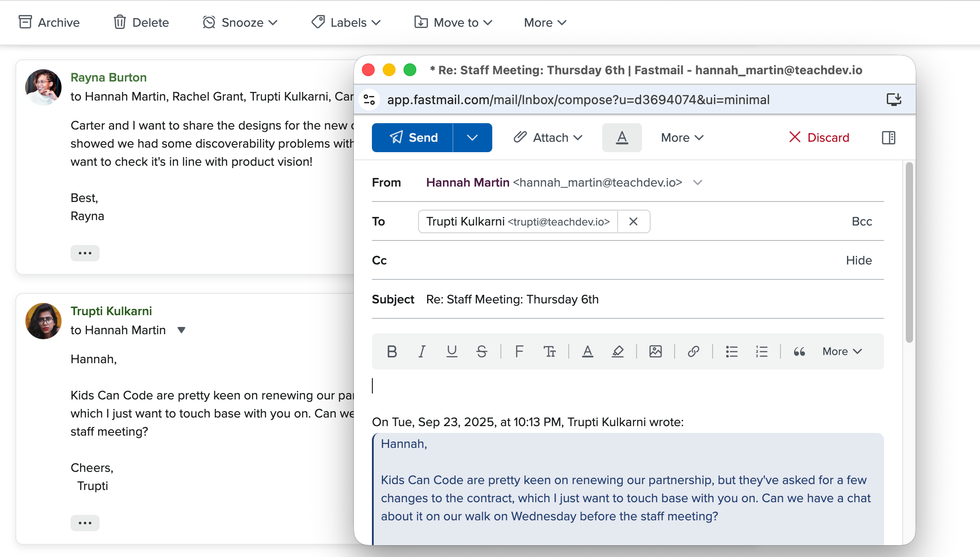Insert an image into the message
The image size is (980, 557).
point(655,351)
